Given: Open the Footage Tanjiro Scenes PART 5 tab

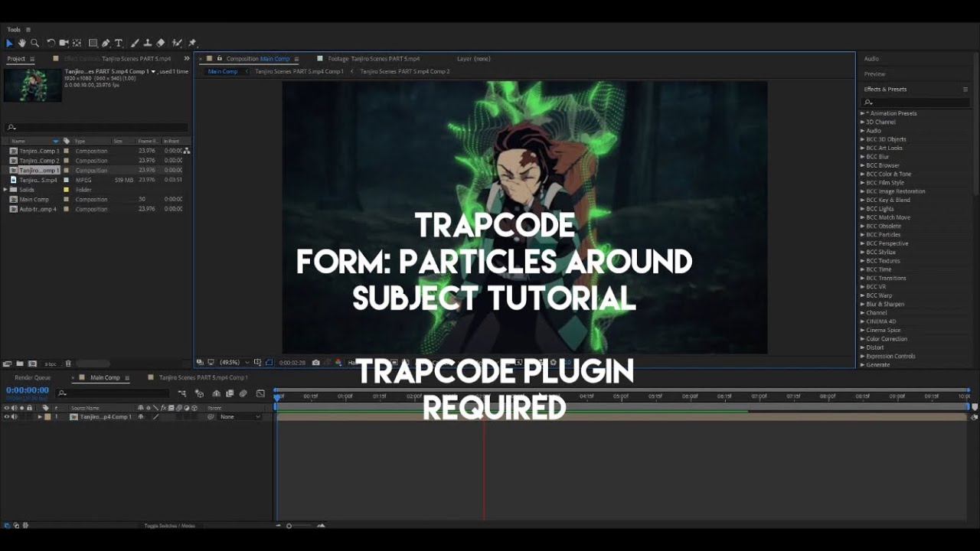Looking at the screenshot, I should tap(374, 59).
